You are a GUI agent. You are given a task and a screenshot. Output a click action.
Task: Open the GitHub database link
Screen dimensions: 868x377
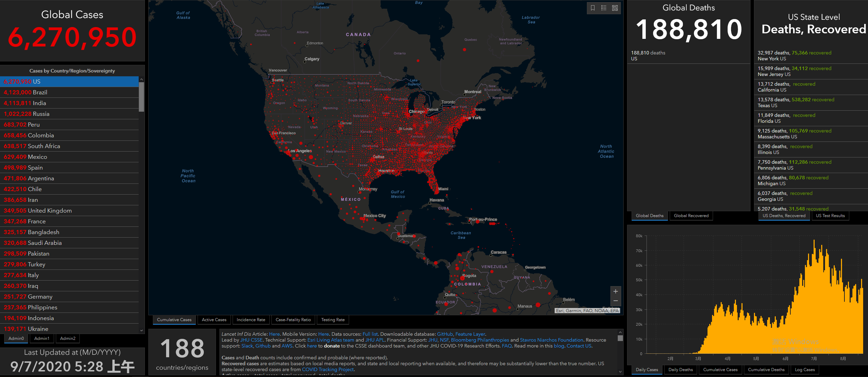pos(445,334)
